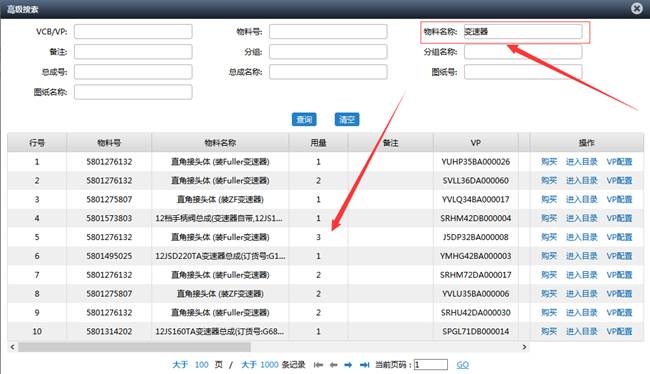This screenshot has width=650, height=374.
Task: Go to previous results page
Action: click(333, 365)
